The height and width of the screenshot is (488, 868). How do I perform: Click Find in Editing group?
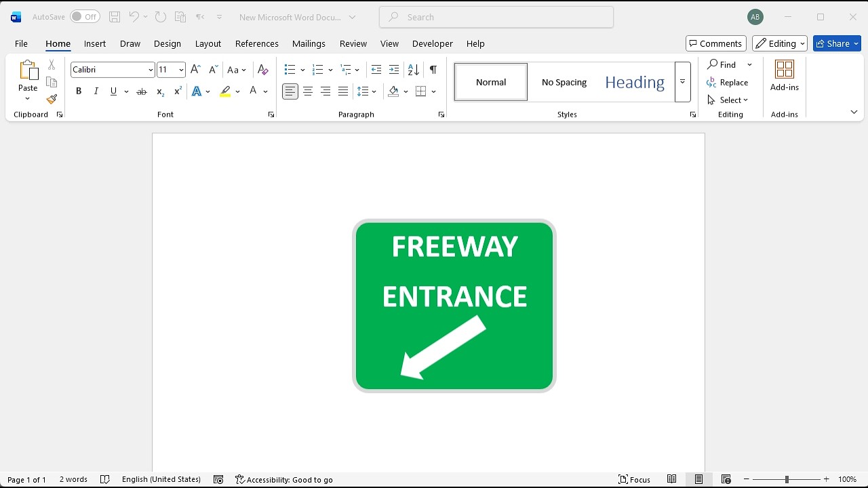tap(722, 64)
